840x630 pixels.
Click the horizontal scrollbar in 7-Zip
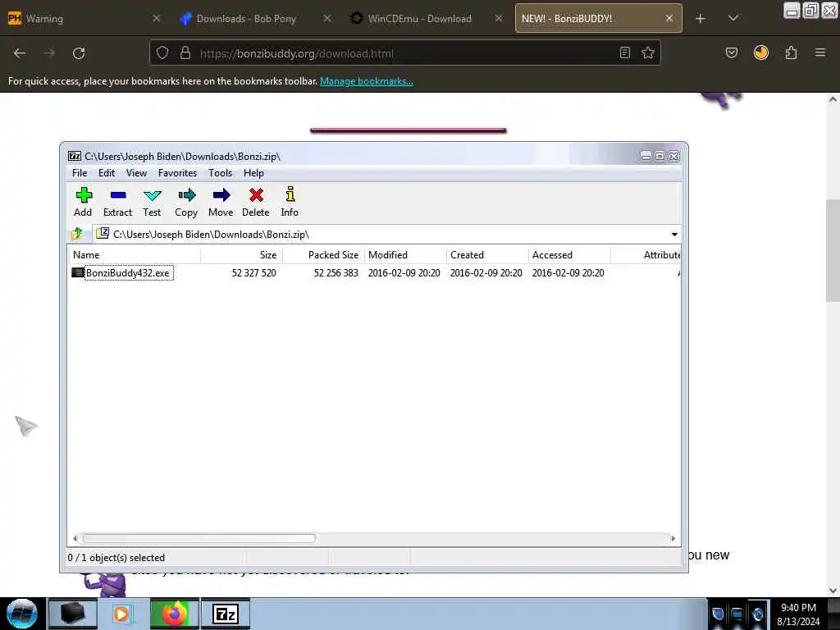pos(199,538)
